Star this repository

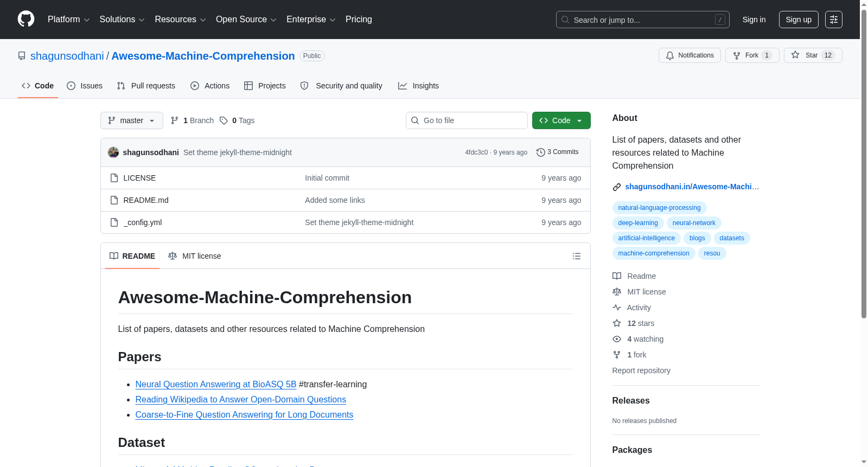pos(813,55)
